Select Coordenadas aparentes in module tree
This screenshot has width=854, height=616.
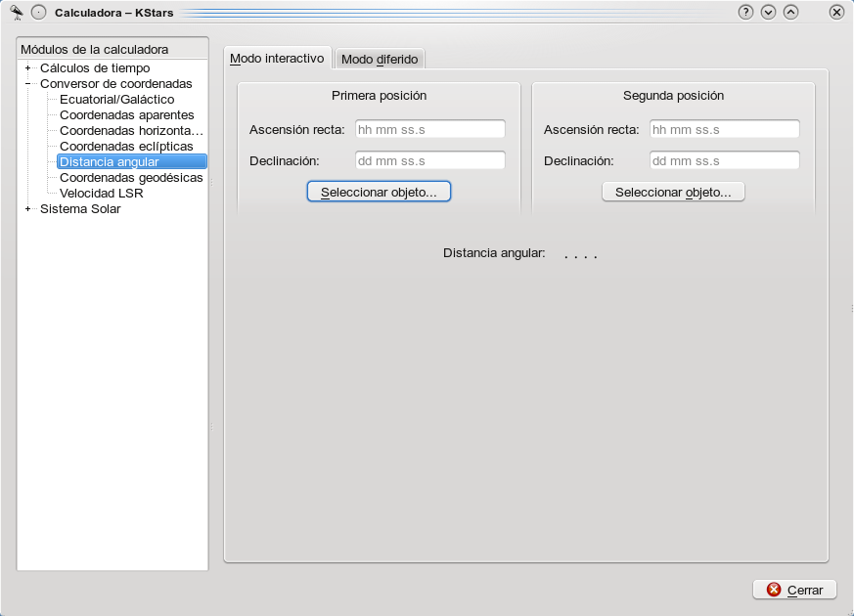click(126, 115)
